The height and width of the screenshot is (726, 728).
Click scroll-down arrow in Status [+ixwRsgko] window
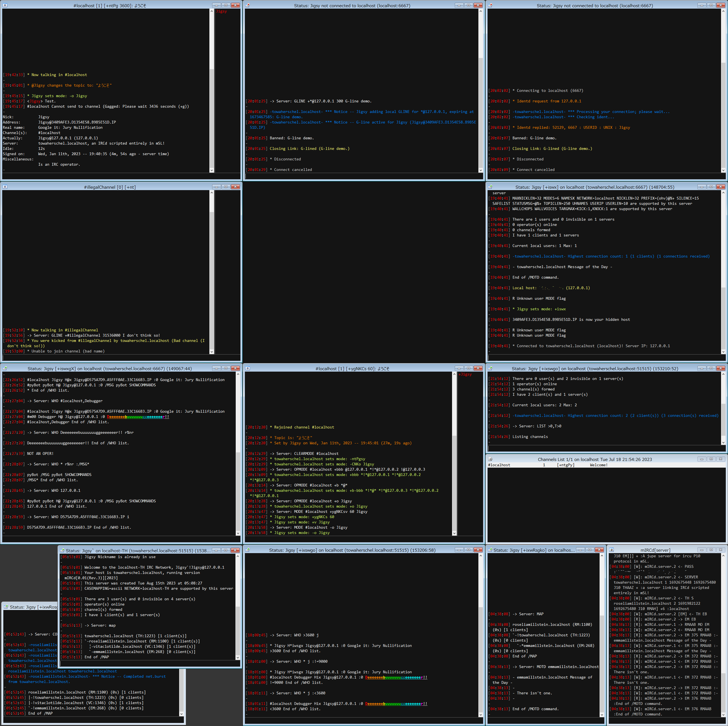602,714
